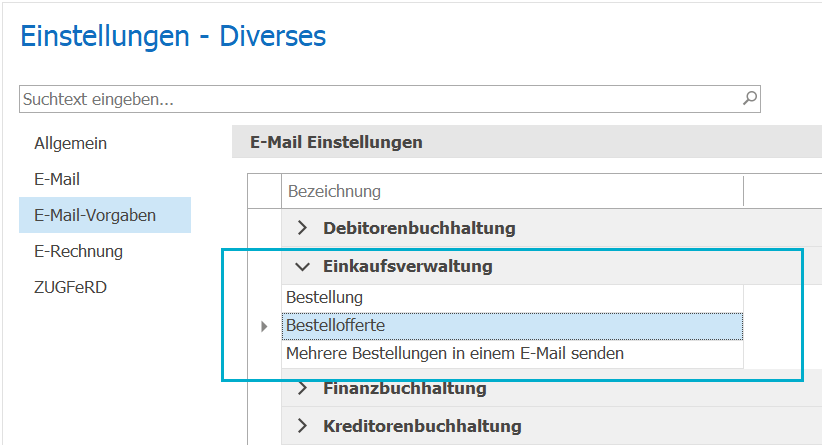Click the Finanzbuchhaltung group label

pos(404,388)
